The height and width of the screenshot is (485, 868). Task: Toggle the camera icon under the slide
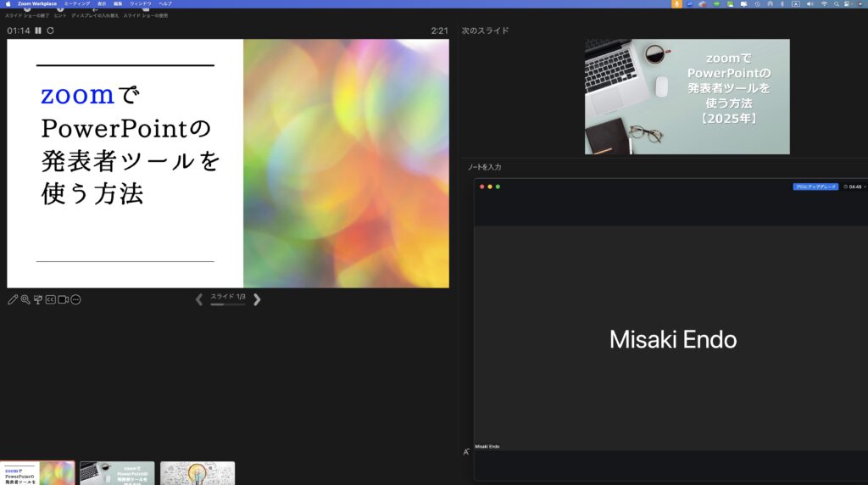[63, 299]
